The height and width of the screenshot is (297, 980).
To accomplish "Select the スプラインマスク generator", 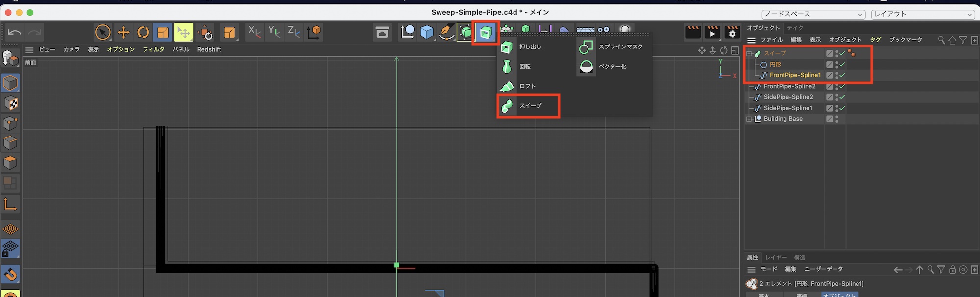I will point(620,47).
